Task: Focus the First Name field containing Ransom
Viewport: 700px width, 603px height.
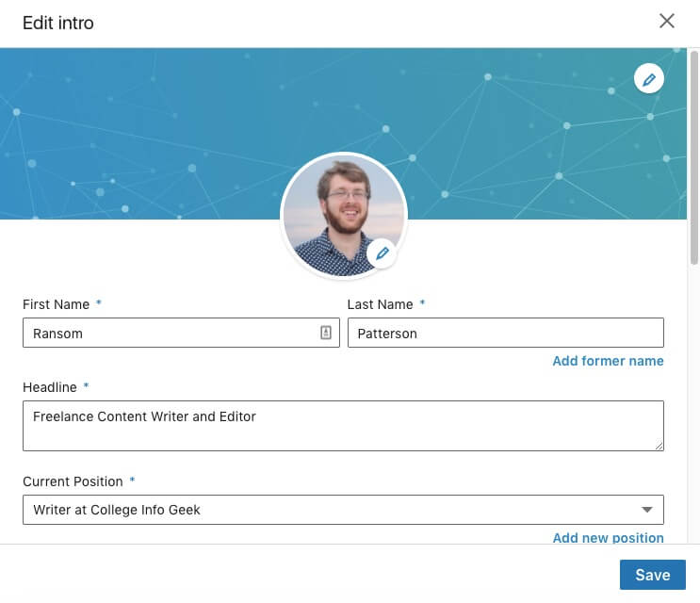Action: coord(181,333)
